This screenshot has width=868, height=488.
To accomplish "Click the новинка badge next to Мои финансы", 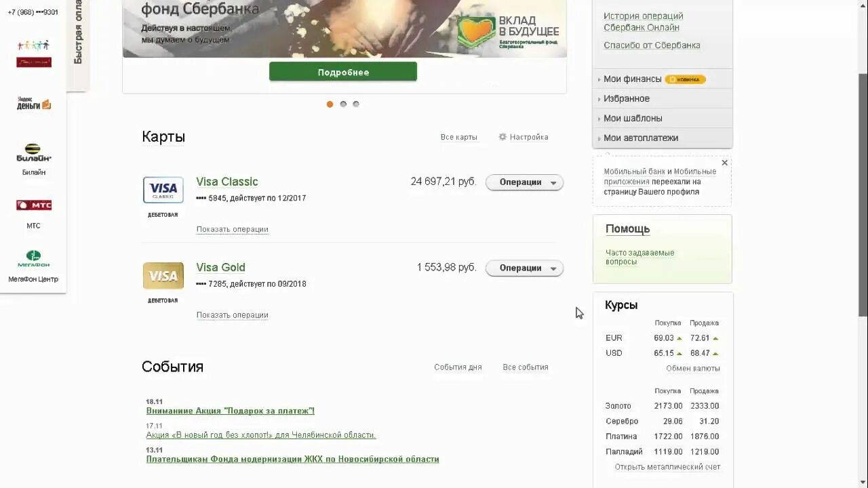I will pyautogui.click(x=686, y=79).
